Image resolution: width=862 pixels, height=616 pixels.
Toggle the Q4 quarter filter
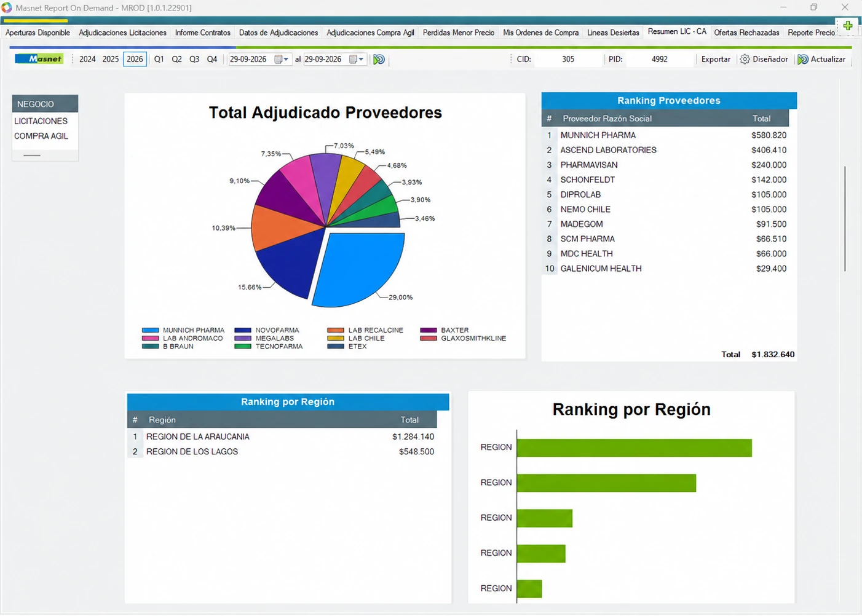coord(212,60)
